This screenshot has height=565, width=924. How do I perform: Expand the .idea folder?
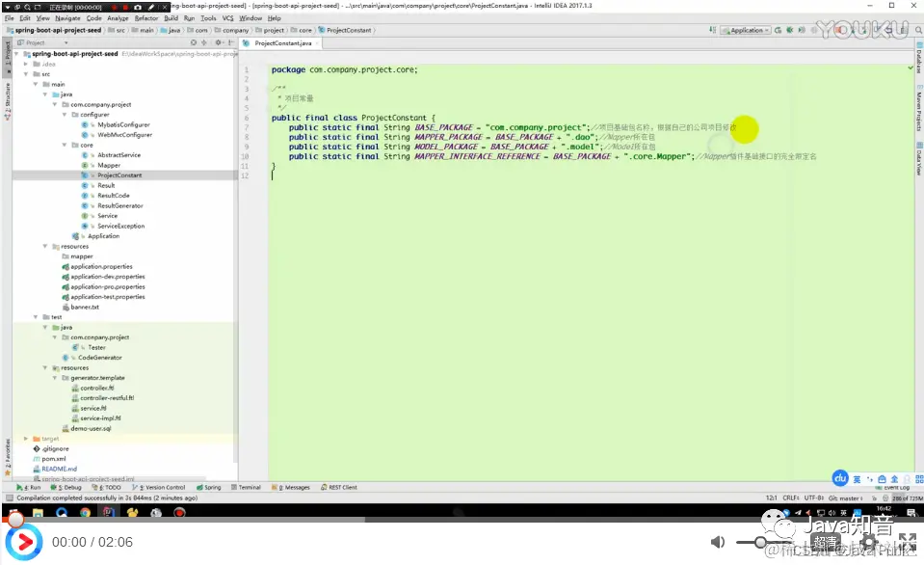click(x=26, y=64)
